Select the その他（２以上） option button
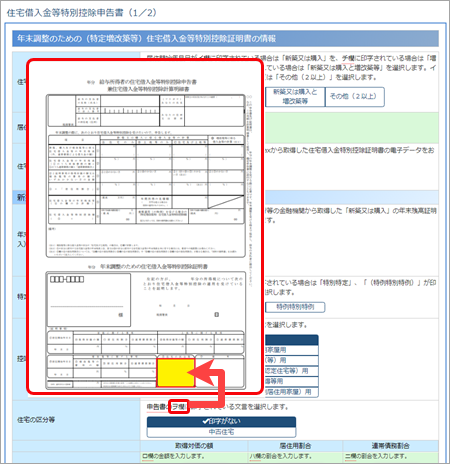 pos(355,97)
